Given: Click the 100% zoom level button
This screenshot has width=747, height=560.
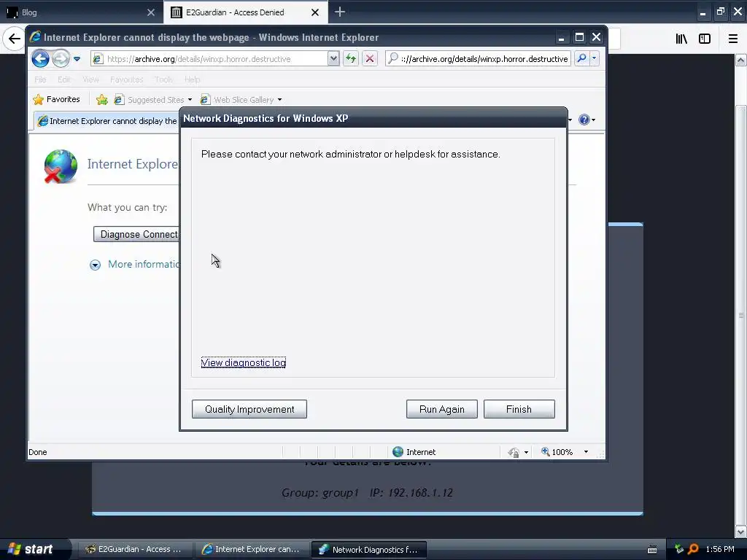Looking at the screenshot, I should point(557,451).
